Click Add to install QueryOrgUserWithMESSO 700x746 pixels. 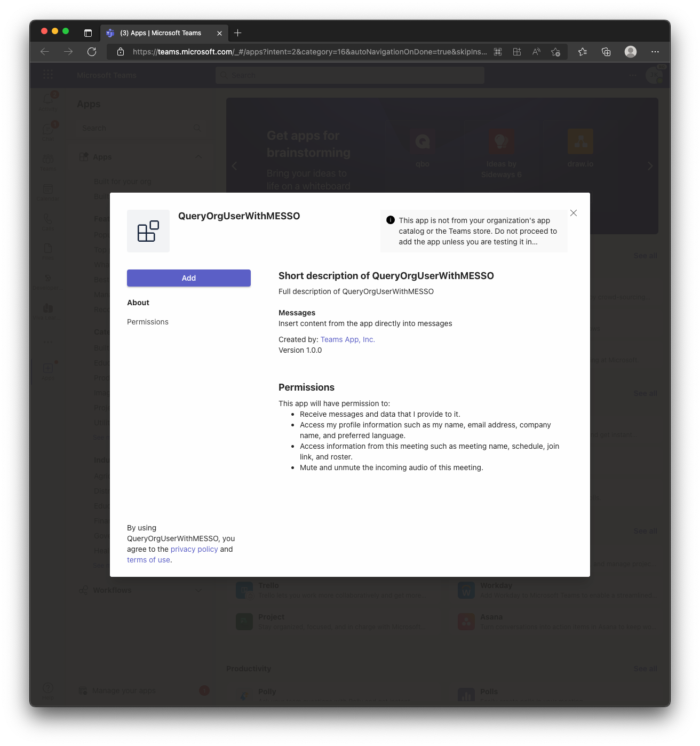click(x=188, y=278)
